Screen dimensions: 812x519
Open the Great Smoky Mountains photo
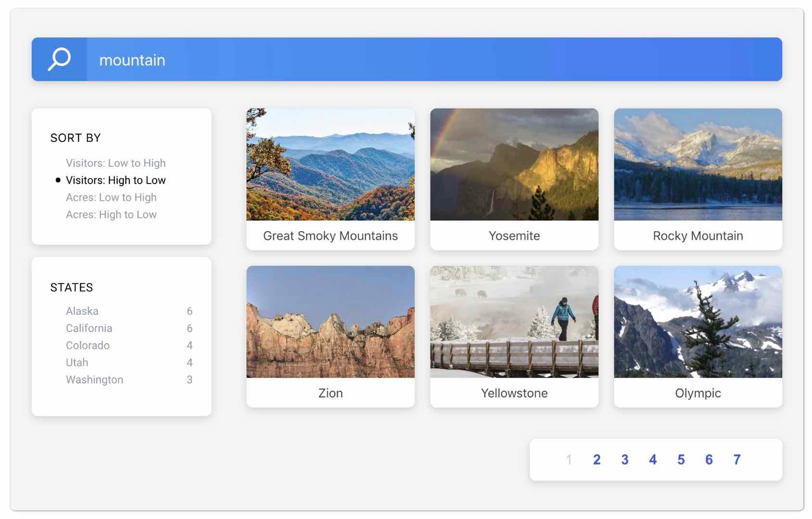pyautogui.click(x=331, y=164)
